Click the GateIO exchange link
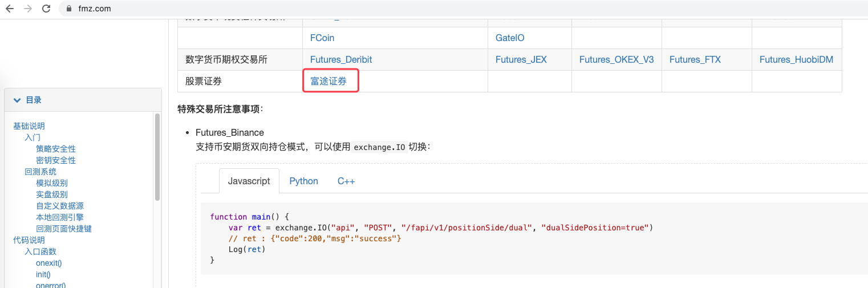The image size is (868, 288). click(510, 38)
